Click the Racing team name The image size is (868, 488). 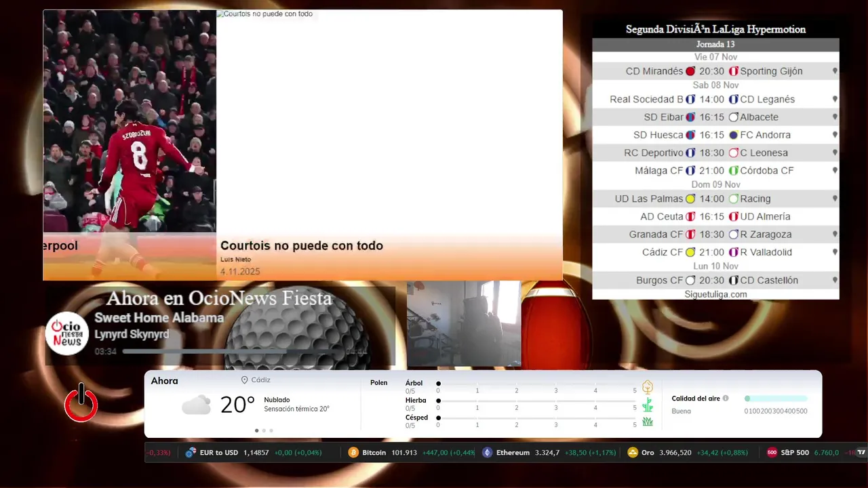point(755,199)
